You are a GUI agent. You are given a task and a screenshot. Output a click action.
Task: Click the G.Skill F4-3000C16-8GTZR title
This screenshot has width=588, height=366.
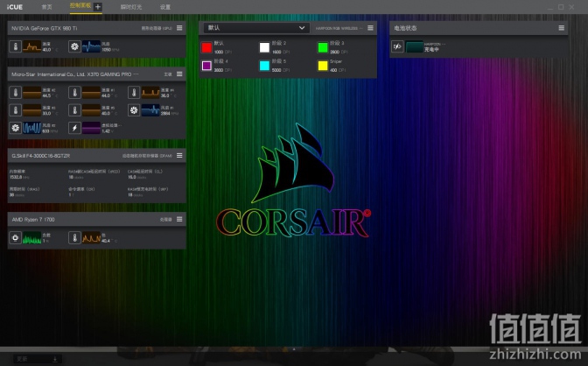click(x=40, y=155)
